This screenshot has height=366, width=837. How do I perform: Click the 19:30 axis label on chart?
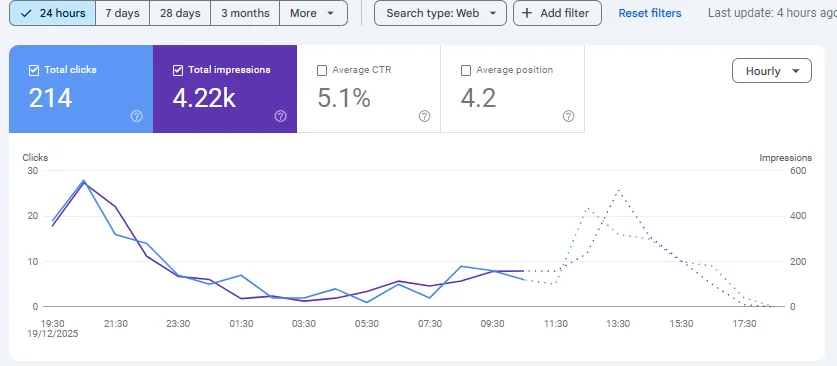53,324
